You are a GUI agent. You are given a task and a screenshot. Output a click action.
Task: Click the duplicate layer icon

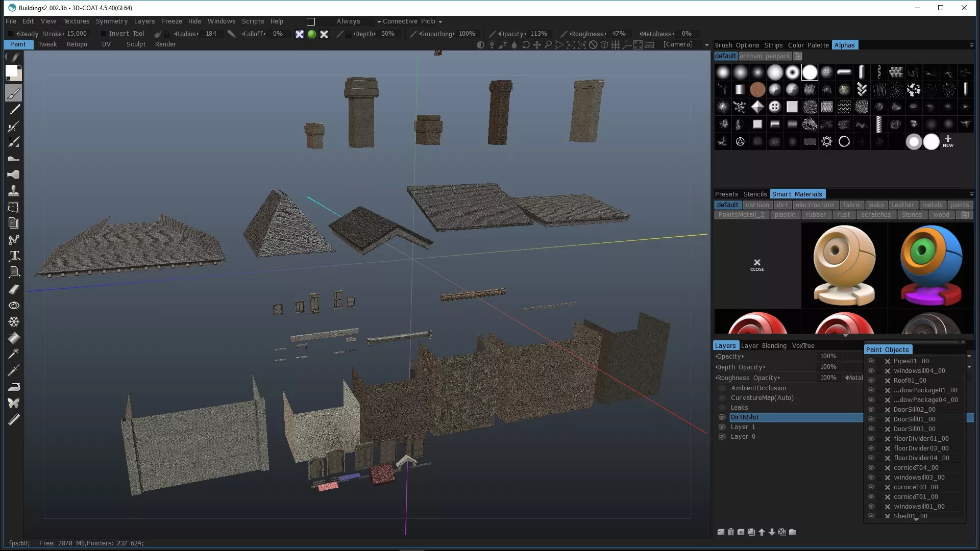(x=751, y=532)
